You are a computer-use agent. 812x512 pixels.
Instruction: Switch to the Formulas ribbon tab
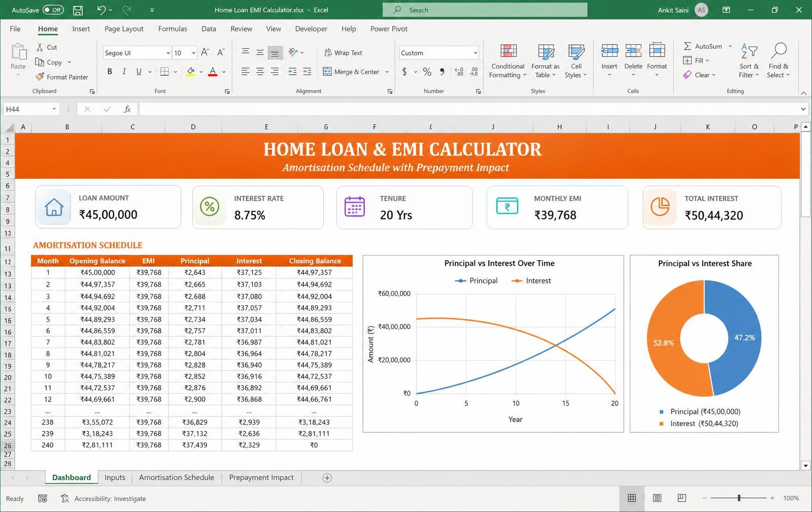coord(173,29)
